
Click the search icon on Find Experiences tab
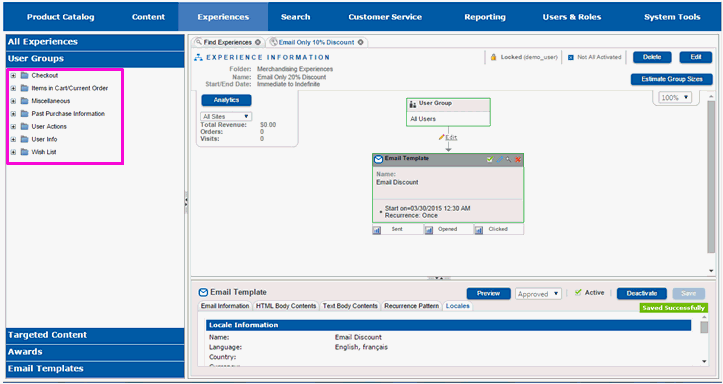pos(199,42)
